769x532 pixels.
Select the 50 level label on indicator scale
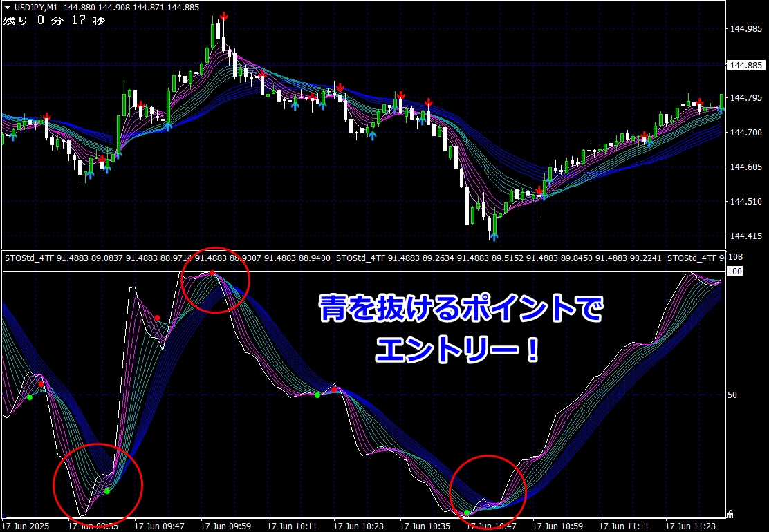pyautogui.click(x=732, y=395)
